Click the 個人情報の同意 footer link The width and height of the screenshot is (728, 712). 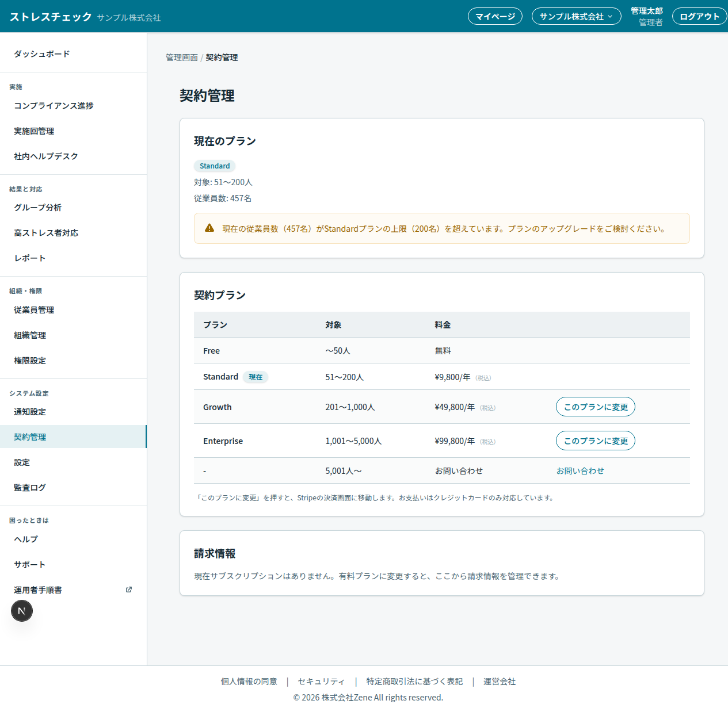(x=249, y=682)
